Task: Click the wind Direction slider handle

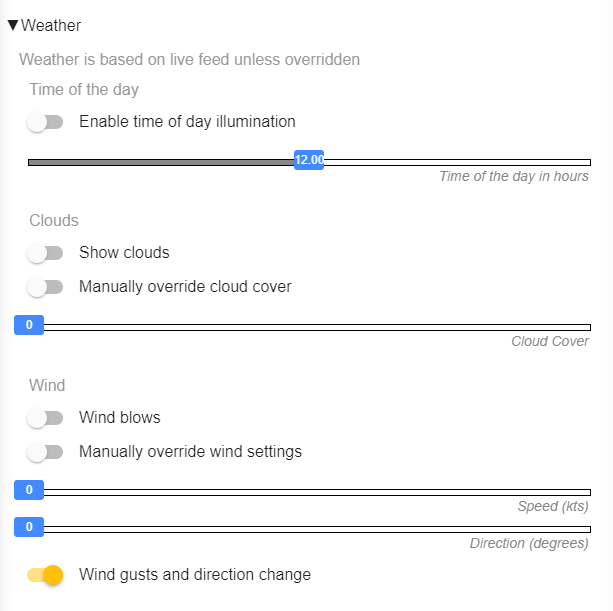Action: 29,527
